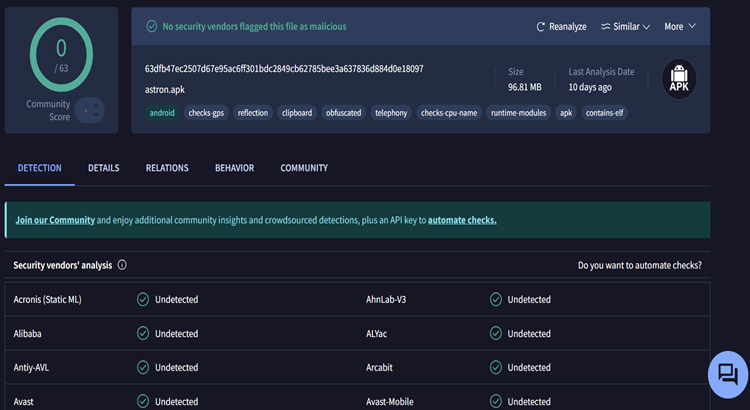Click the Acronis (Static ML) vendor name
The width and height of the screenshot is (750, 410).
tap(47, 299)
